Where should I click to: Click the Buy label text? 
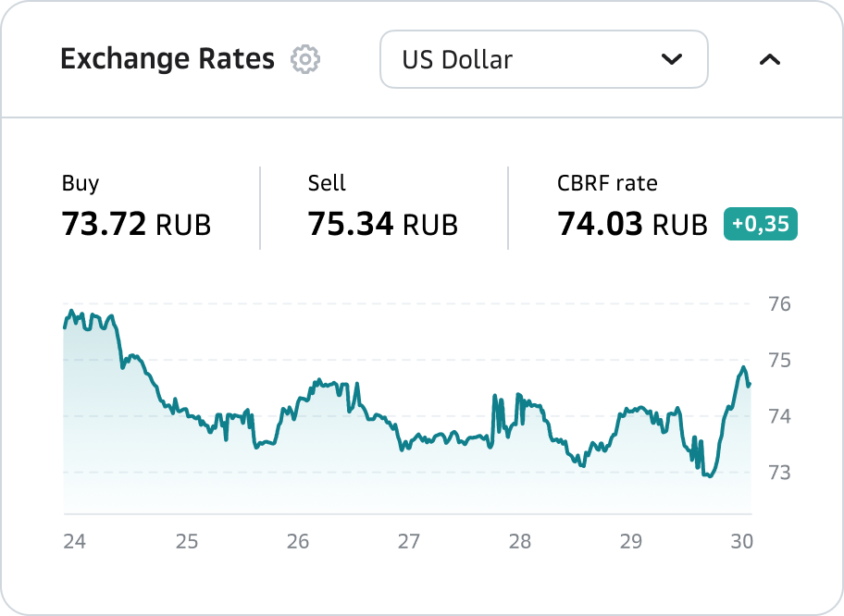pos(81,183)
